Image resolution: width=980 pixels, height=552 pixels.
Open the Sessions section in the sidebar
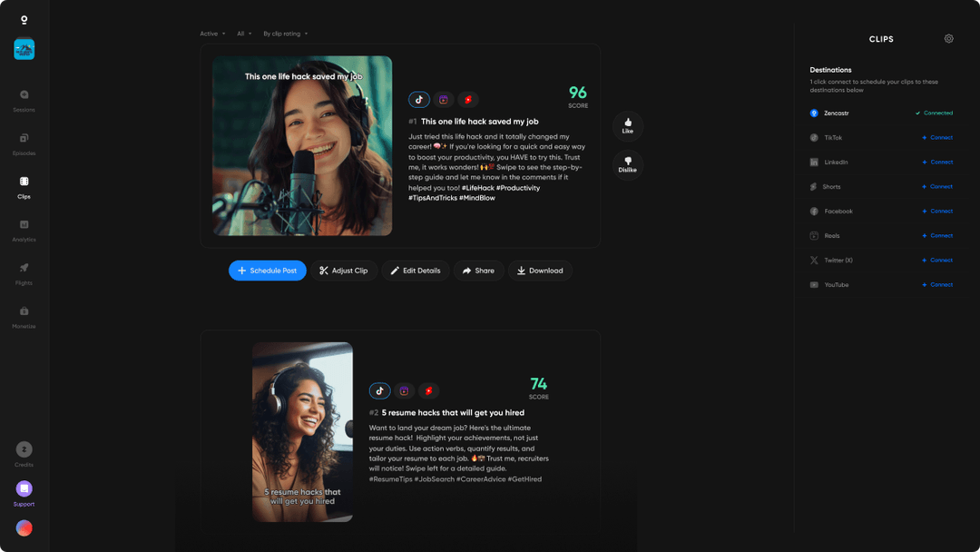[24, 98]
